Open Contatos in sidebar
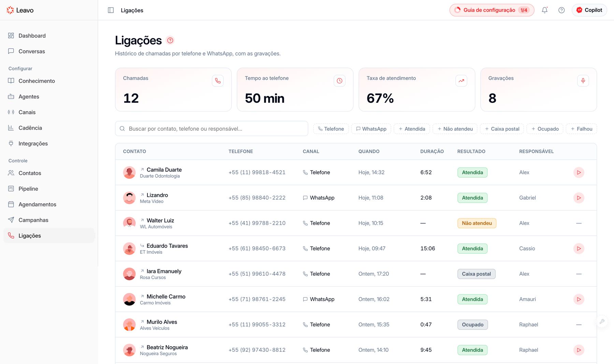Image resolution: width=614 pixels, height=364 pixels. click(x=49, y=173)
